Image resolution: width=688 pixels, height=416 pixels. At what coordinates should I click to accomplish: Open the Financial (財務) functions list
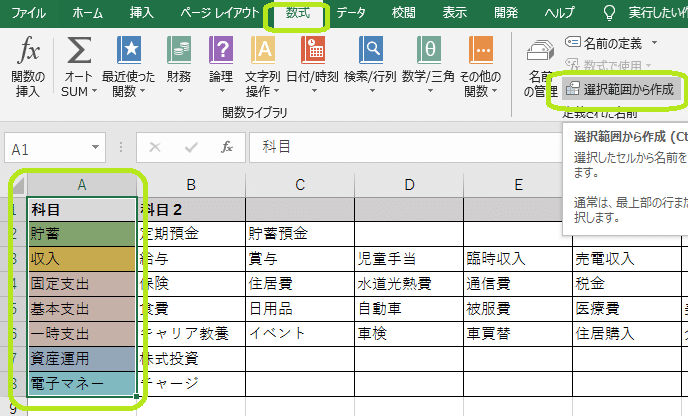[x=179, y=66]
